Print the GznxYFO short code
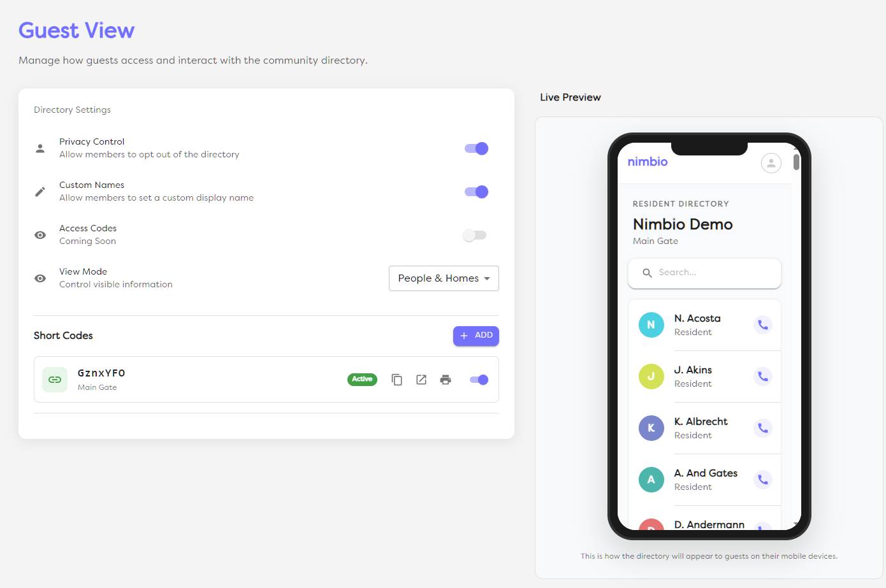 pos(446,380)
